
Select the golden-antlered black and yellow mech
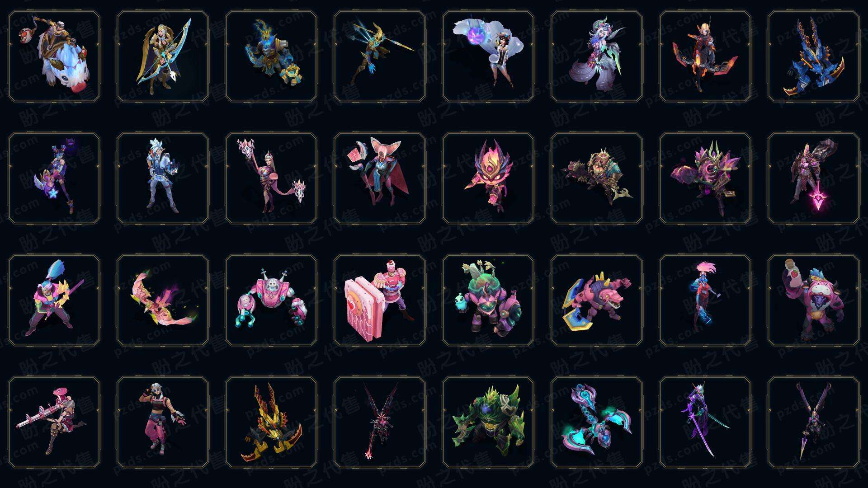click(271, 422)
